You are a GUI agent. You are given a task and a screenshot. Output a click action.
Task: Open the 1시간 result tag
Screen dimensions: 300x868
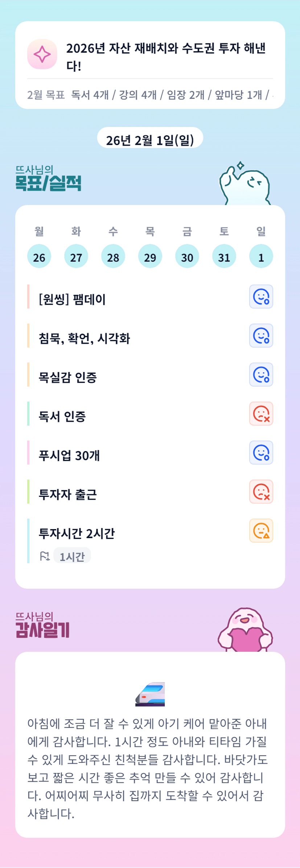click(72, 556)
